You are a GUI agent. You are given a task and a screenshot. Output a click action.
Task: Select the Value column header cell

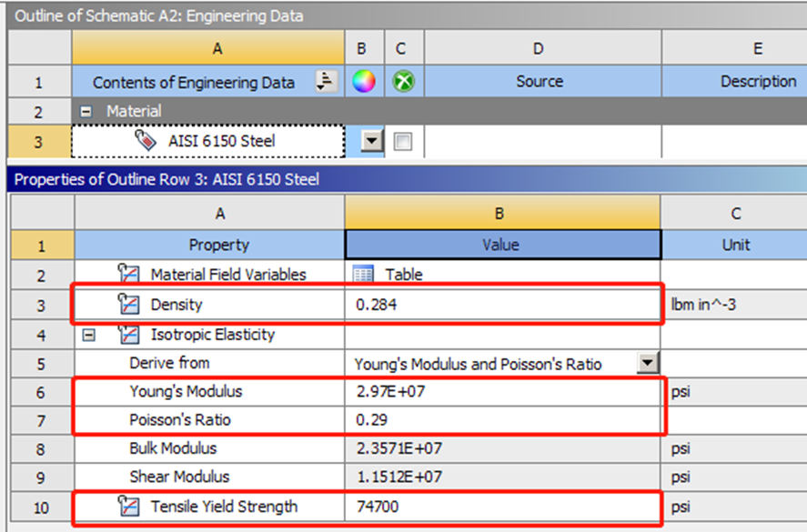[502, 245]
